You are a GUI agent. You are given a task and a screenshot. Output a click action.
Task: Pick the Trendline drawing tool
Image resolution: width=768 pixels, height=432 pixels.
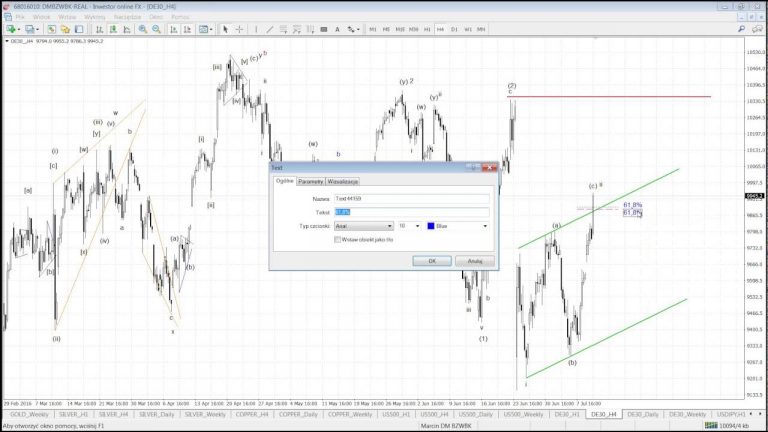pos(269,29)
